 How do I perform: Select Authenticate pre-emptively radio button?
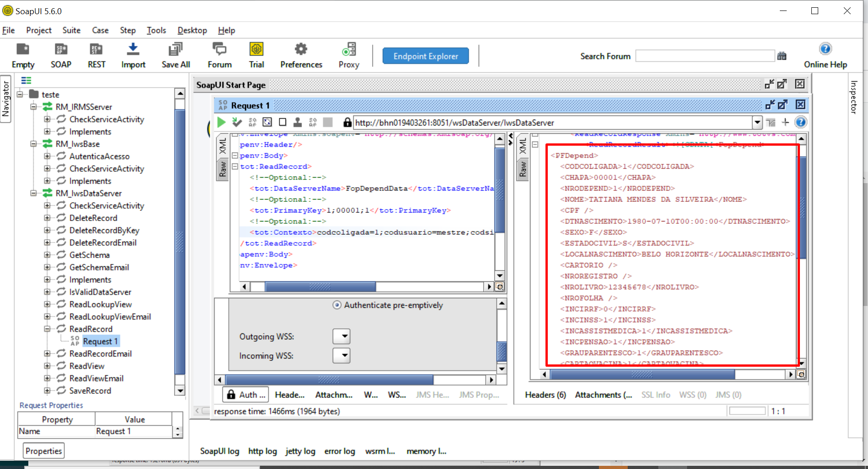[x=337, y=305]
